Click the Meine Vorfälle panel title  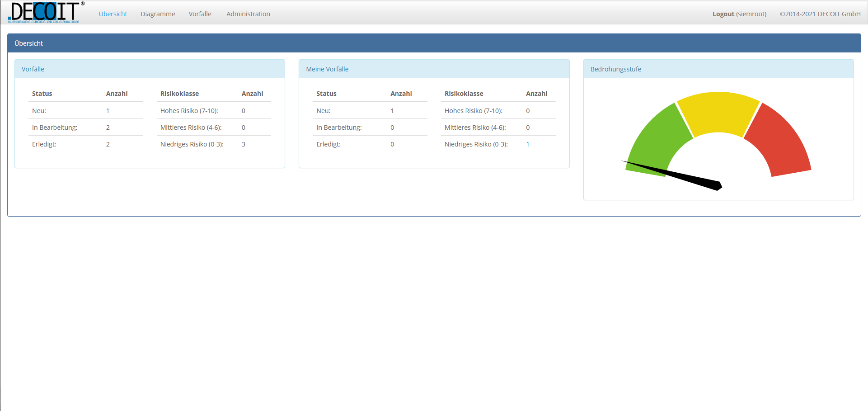[327, 69]
